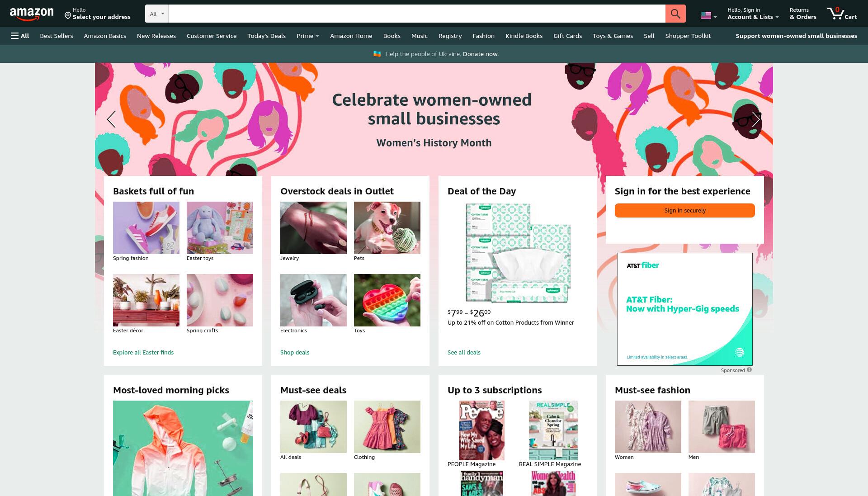
Task: Click the AT&T Fiber ad
Action: 685,309
